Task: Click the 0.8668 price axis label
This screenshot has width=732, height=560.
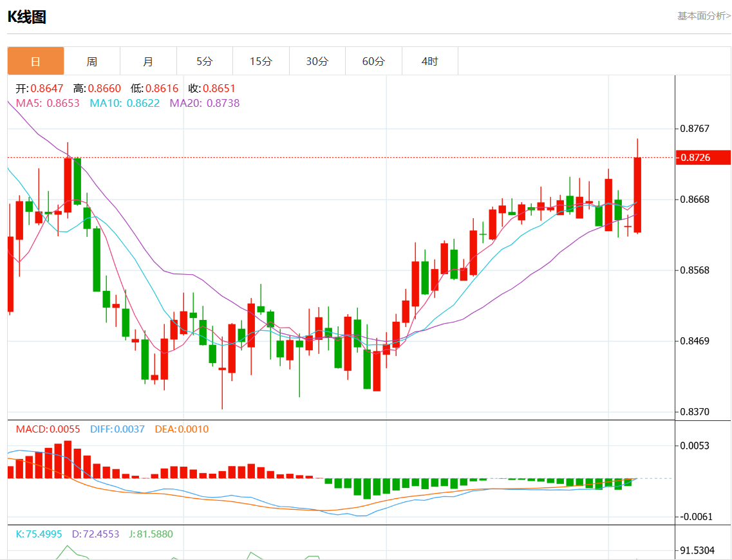Action: click(694, 200)
